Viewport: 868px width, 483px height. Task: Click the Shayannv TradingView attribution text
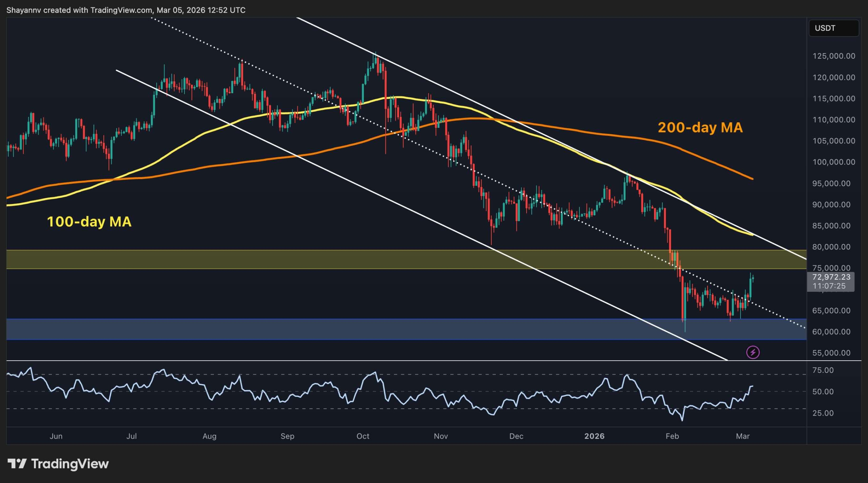click(x=125, y=10)
